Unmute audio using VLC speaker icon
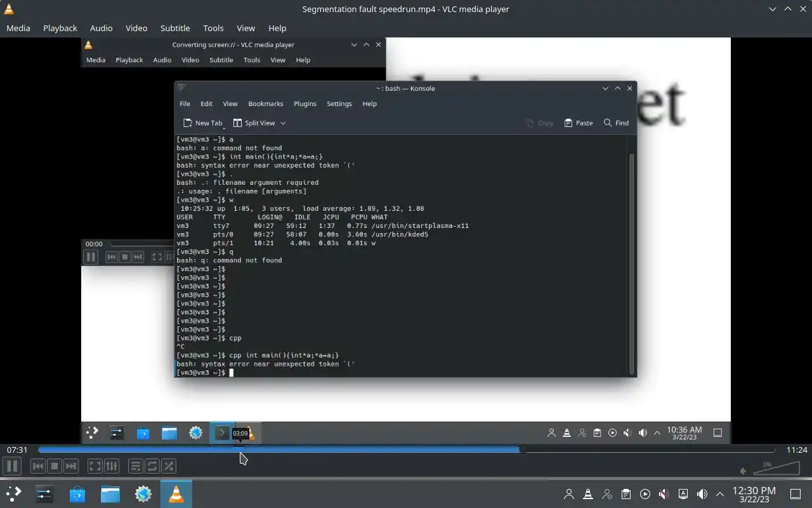The image size is (812, 508). (x=743, y=471)
